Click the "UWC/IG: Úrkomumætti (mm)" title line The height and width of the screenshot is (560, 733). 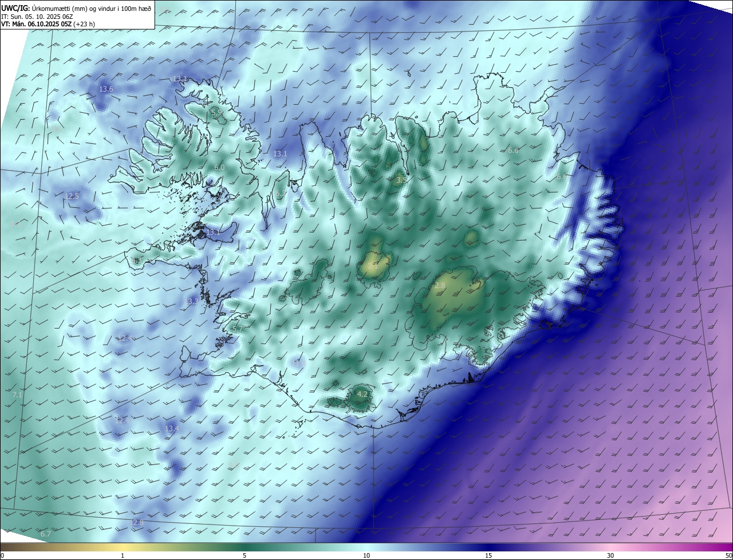pyautogui.click(x=77, y=8)
